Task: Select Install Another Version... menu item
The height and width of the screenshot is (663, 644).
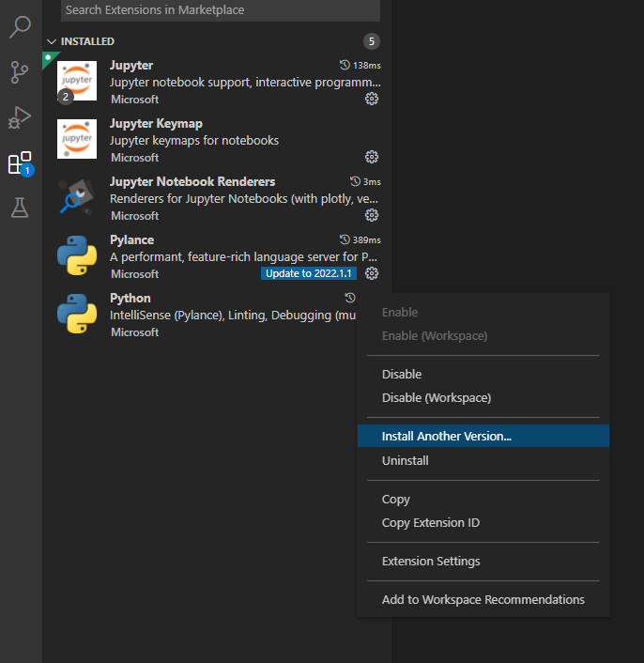Action: tap(483, 436)
